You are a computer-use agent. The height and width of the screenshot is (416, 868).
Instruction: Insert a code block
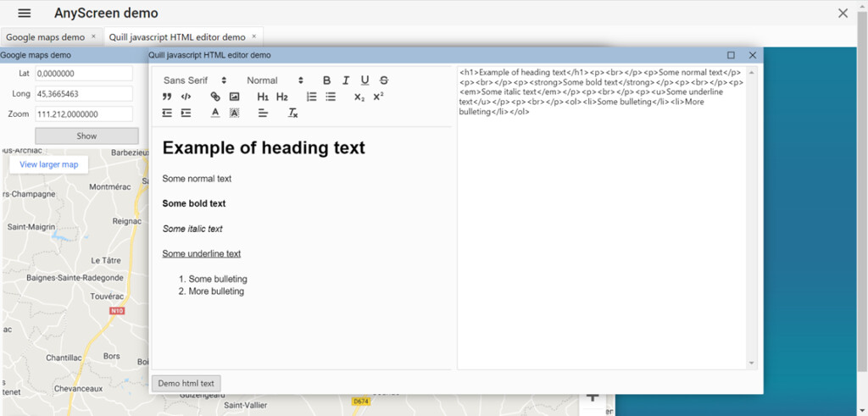point(186,97)
